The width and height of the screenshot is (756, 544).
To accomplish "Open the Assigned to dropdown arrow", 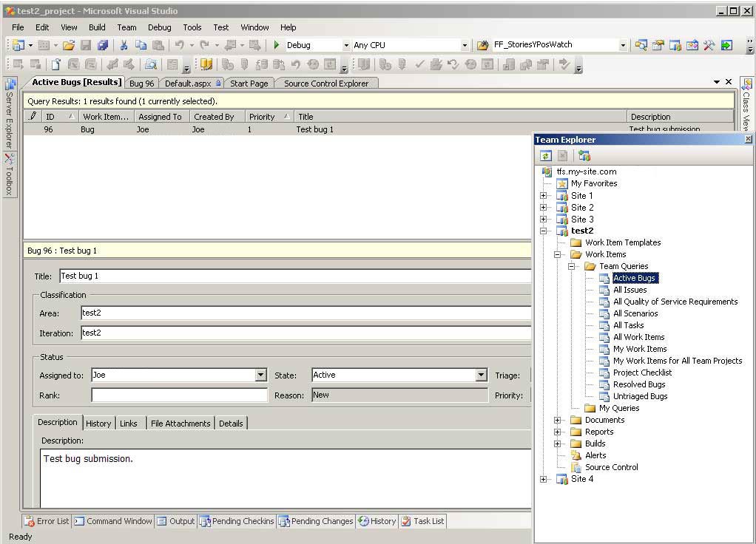I will point(261,375).
